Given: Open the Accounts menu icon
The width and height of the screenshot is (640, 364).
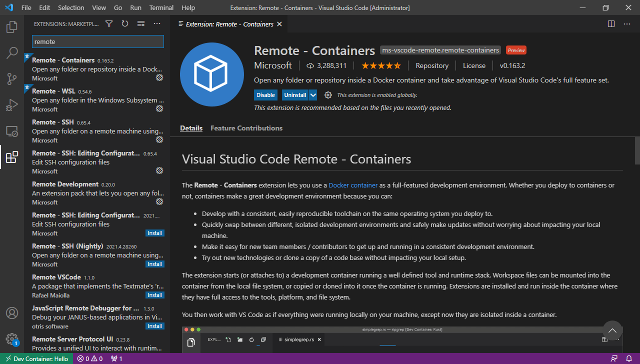Looking at the screenshot, I should point(12,313).
